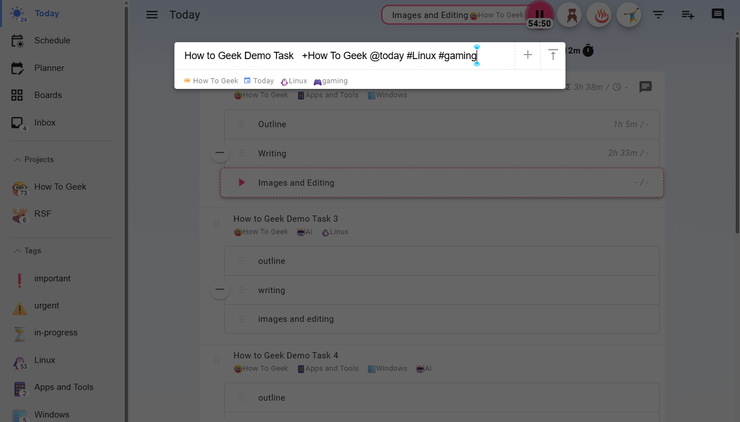
Task: Click the AI tag on Demo Task 3
Action: tap(304, 232)
